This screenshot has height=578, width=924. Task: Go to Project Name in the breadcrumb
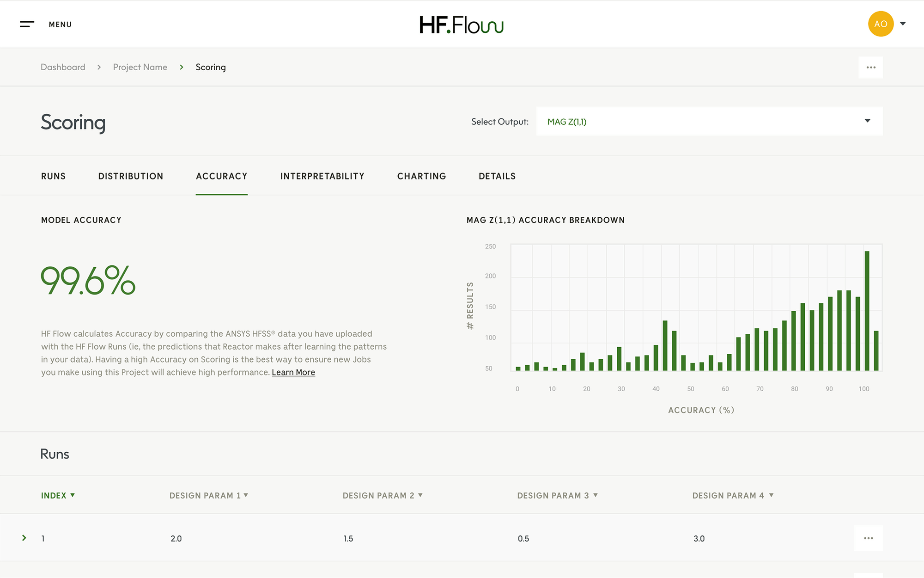140,67
